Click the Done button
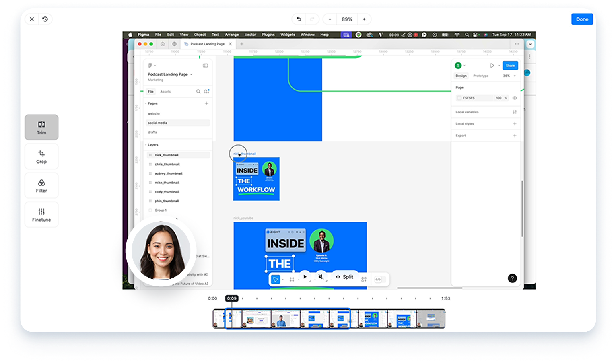Viewport: 616px width, 364px height. click(582, 19)
